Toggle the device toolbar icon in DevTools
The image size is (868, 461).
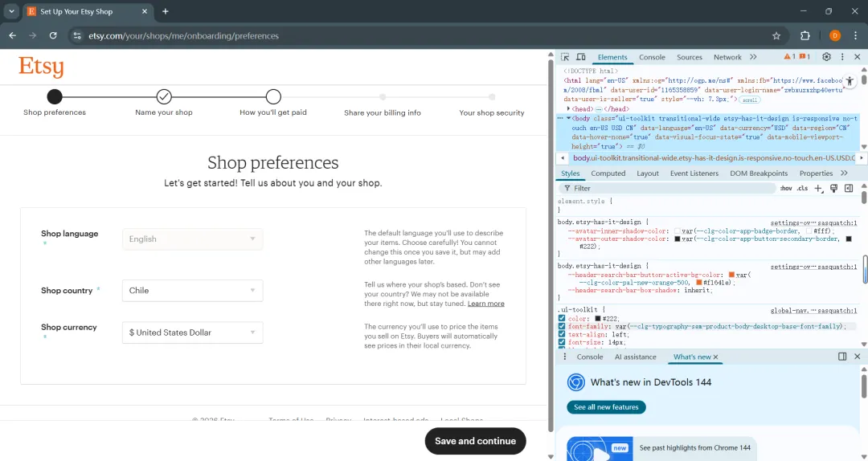point(581,57)
